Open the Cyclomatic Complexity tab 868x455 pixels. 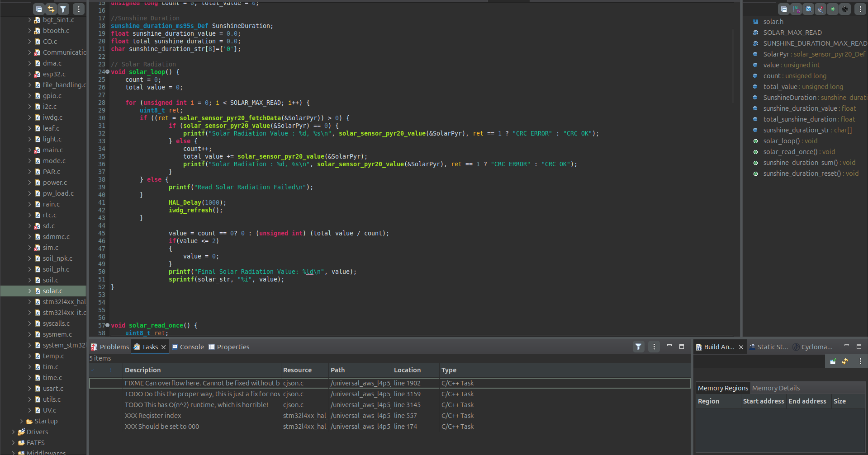tap(812, 347)
